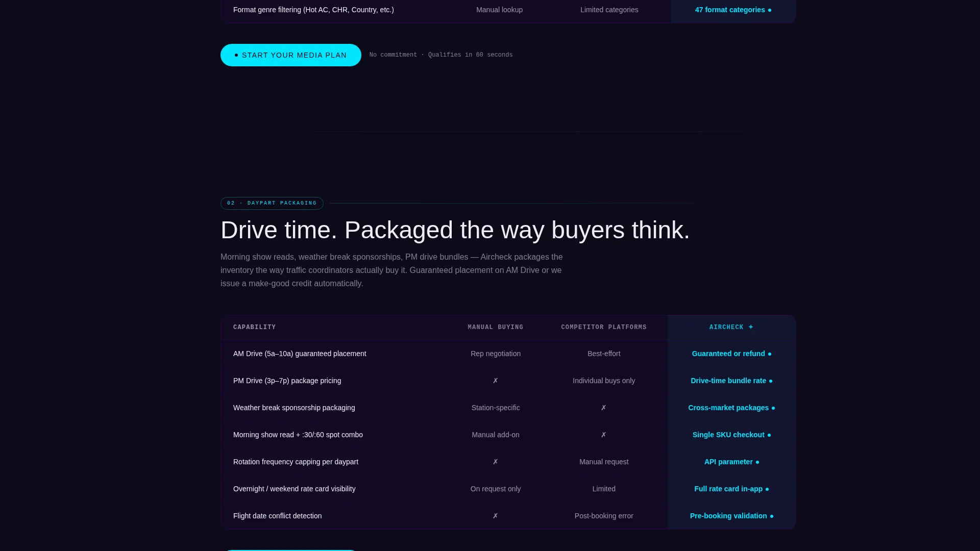Click the Full rate card in-app cell
The image size is (980, 551).
tap(731, 489)
